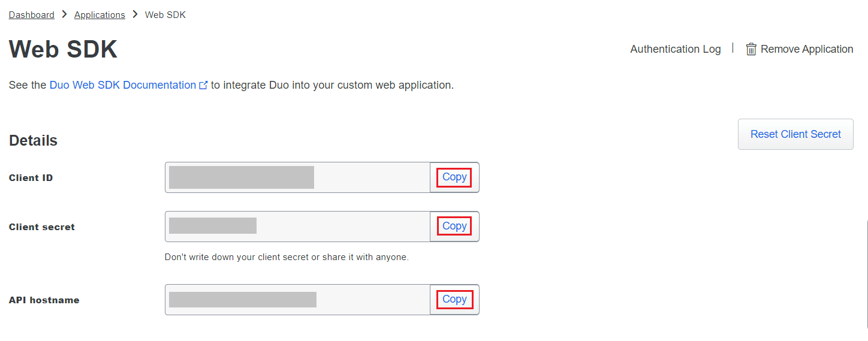The image size is (868, 341).
Task: Click the Details section heading
Action: [x=33, y=141]
